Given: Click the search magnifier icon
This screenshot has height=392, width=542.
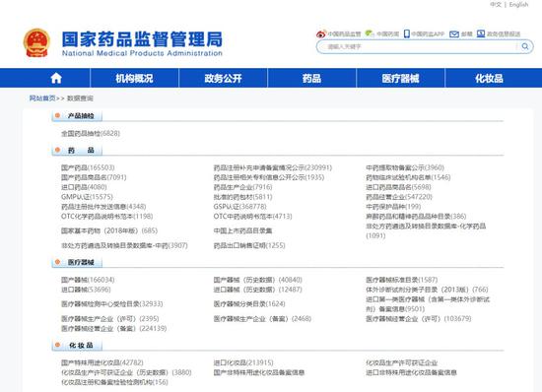Looking at the screenshot, I should [525, 46].
